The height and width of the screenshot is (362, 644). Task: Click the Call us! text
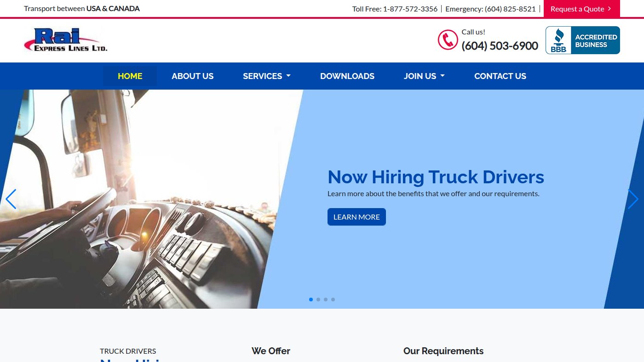click(473, 32)
